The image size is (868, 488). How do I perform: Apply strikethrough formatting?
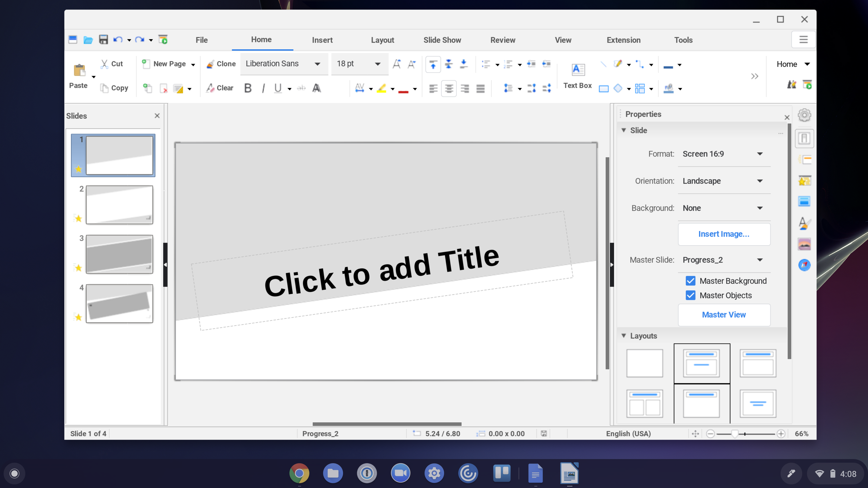pos(301,88)
